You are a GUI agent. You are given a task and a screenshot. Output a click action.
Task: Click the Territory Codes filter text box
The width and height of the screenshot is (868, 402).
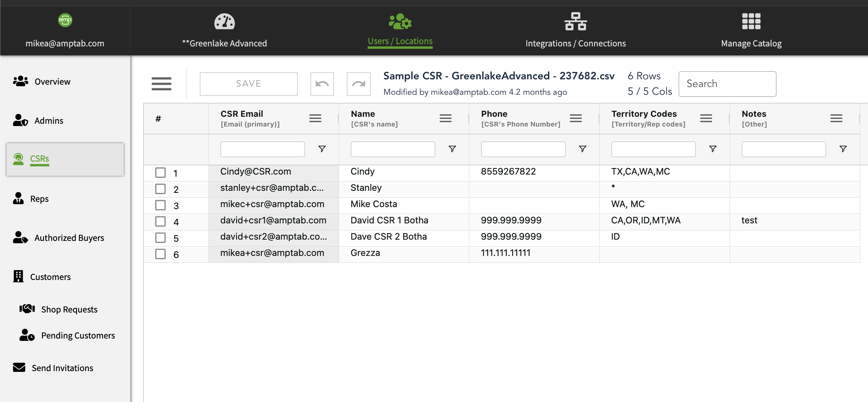(653, 149)
